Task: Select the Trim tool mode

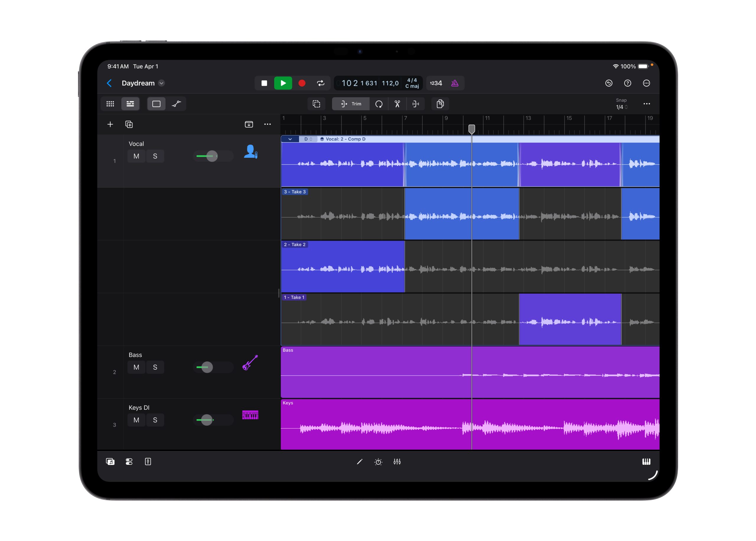Action: 351,104
